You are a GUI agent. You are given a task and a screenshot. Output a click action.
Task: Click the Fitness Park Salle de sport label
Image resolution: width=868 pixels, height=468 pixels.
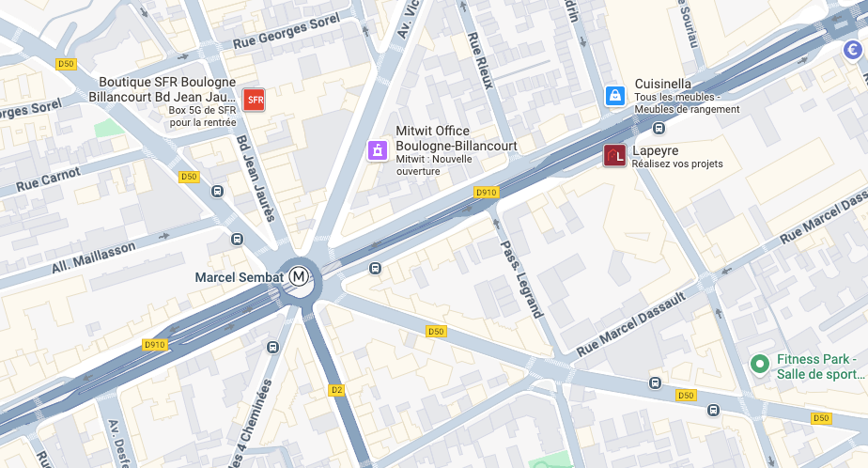[x=820, y=367]
